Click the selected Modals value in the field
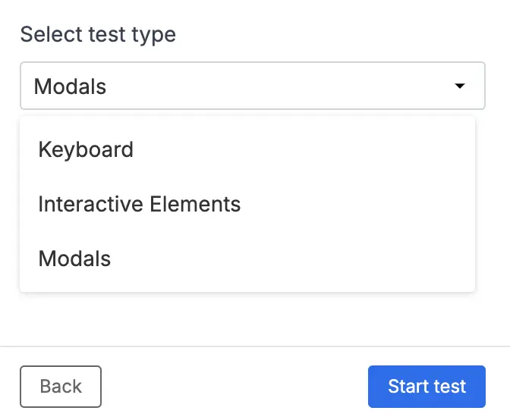Screen dimensions: 510x420 click(x=71, y=86)
